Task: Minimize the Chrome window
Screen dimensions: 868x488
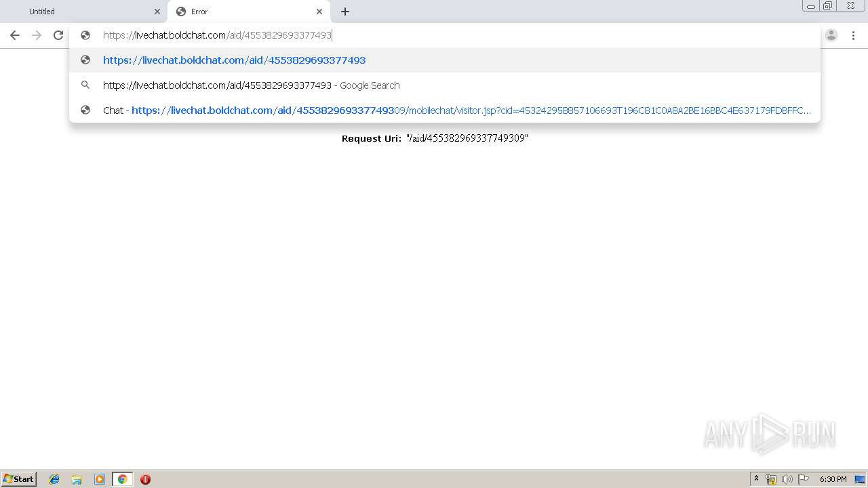Action: (811, 6)
